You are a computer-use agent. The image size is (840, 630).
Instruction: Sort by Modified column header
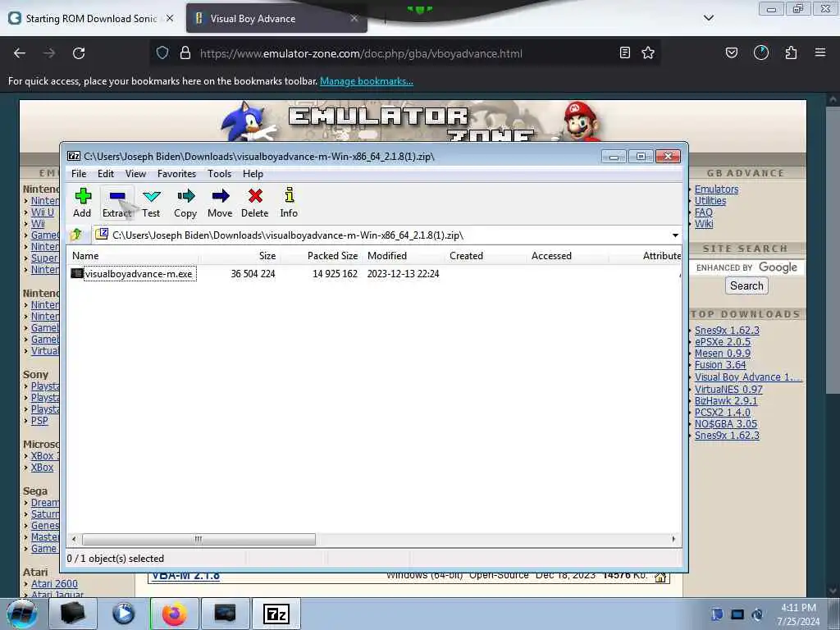tap(404, 256)
